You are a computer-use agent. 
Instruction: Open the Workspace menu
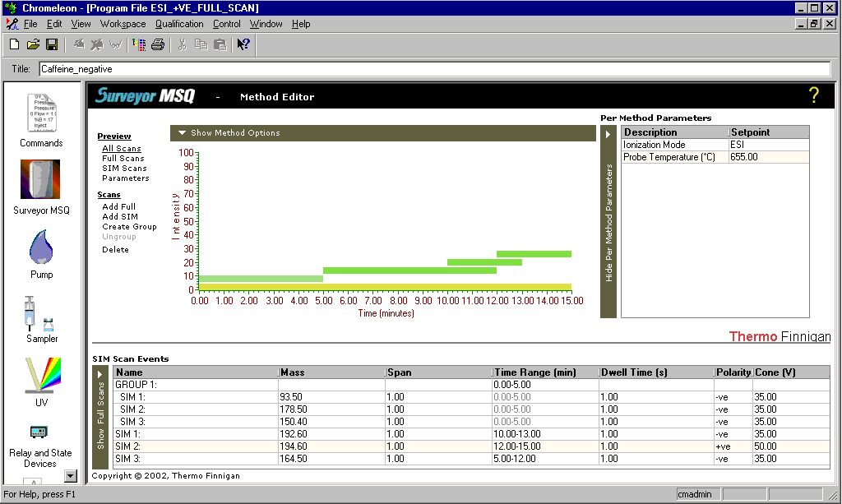coord(123,24)
